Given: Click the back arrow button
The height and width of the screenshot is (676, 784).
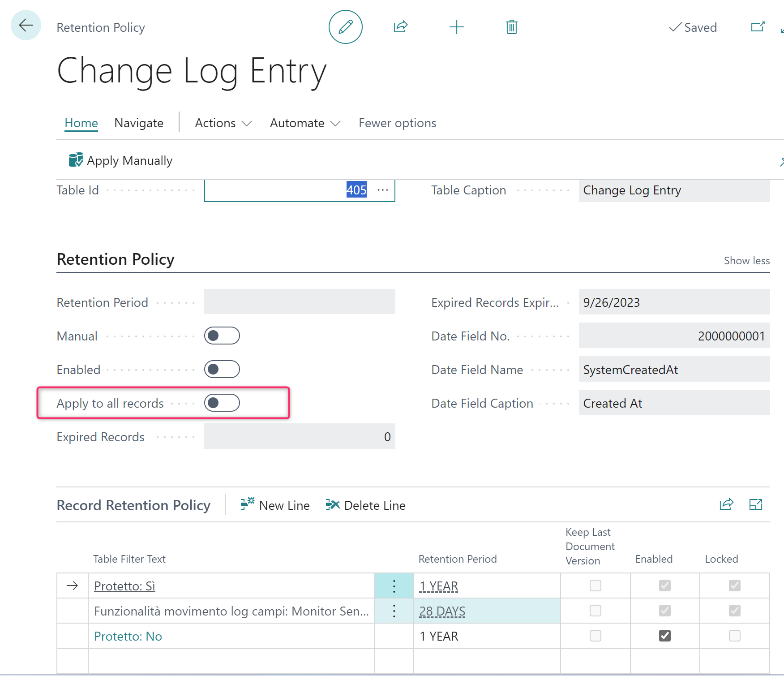Looking at the screenshot, I should [26, 26].
